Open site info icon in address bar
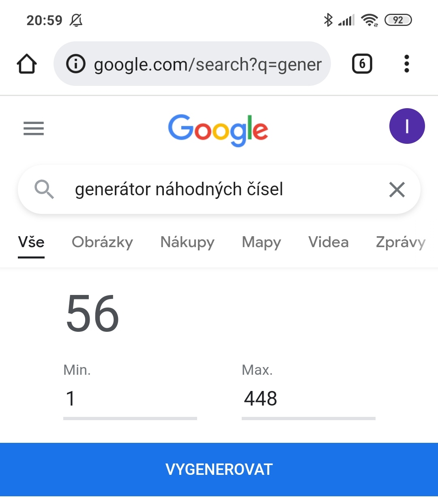Image resolution: width=438 pixels, height=504 pixels. point(76,64)
